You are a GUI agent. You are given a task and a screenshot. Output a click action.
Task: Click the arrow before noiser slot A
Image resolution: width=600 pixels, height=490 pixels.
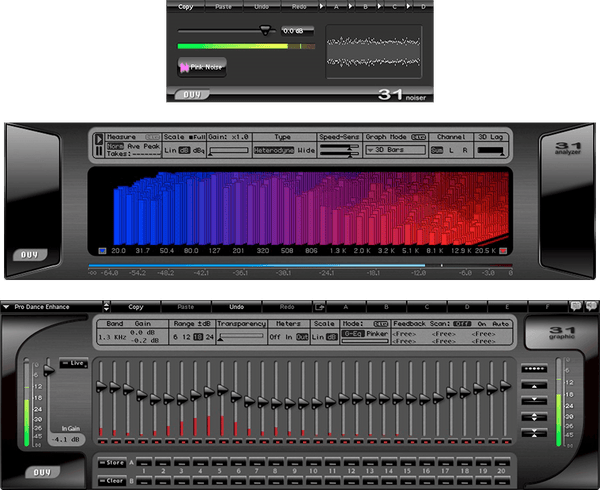tap(322, 6)
